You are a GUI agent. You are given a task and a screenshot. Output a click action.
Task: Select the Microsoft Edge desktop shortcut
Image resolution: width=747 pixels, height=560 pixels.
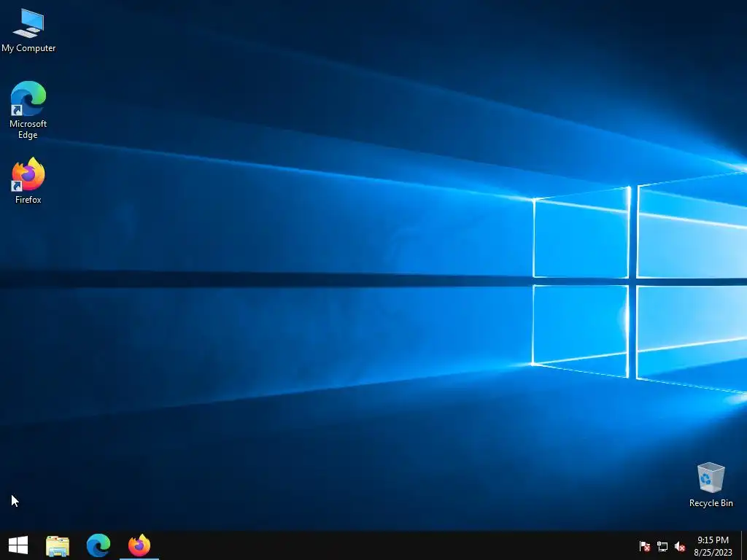click(x=28, y=110)
